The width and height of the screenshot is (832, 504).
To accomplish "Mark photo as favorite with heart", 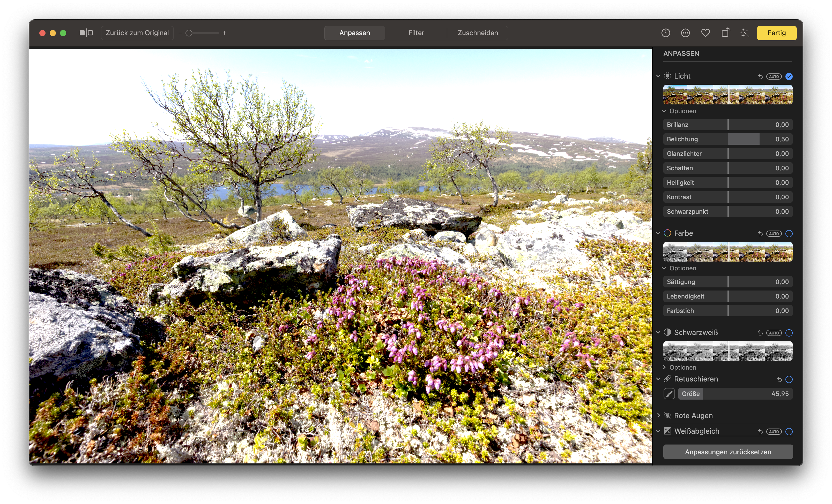I will [705, 33].
